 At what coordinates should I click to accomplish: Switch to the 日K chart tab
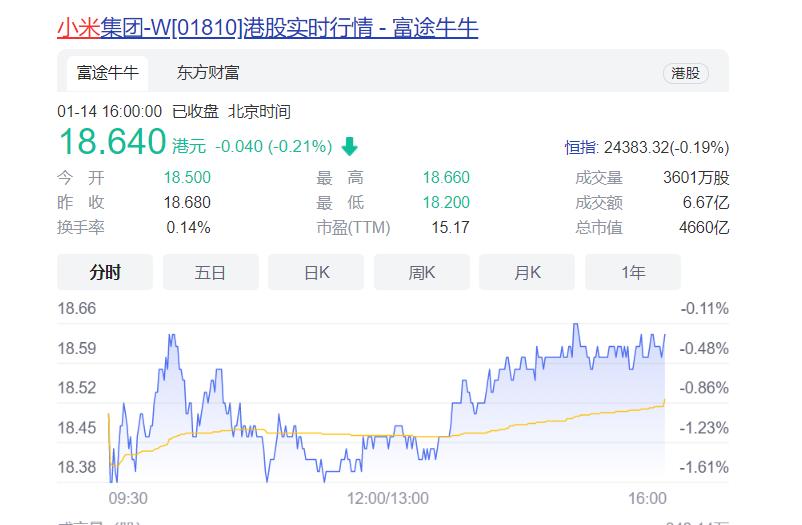(316, 272)
